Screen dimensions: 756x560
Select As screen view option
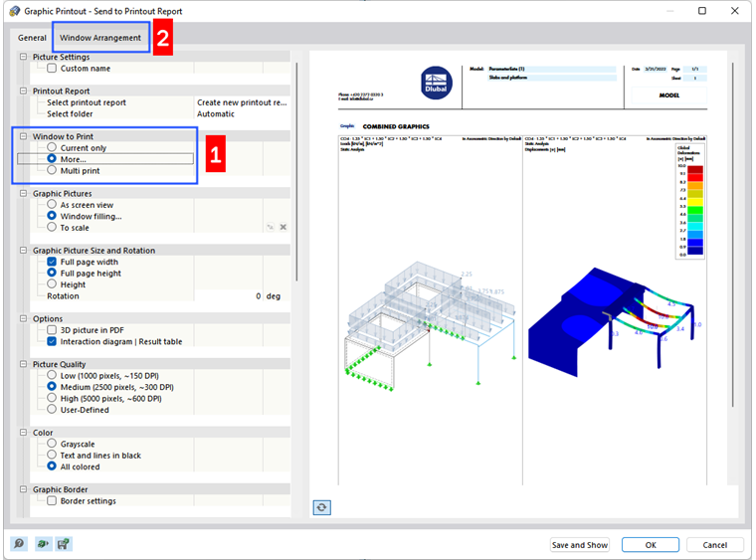(52, 204)
